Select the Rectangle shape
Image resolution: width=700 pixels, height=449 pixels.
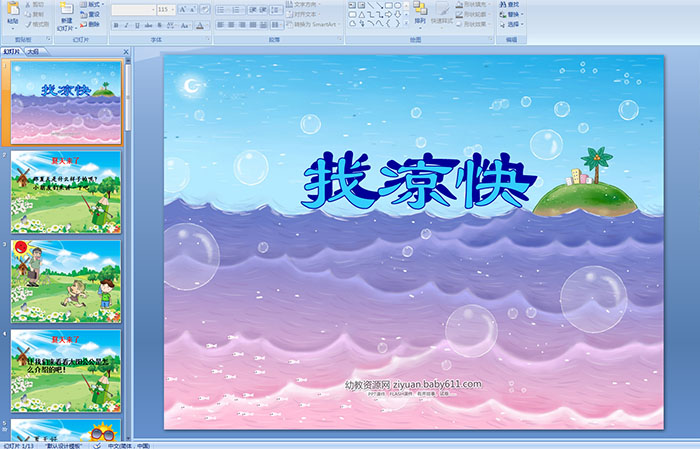click(x=389, y=5)
